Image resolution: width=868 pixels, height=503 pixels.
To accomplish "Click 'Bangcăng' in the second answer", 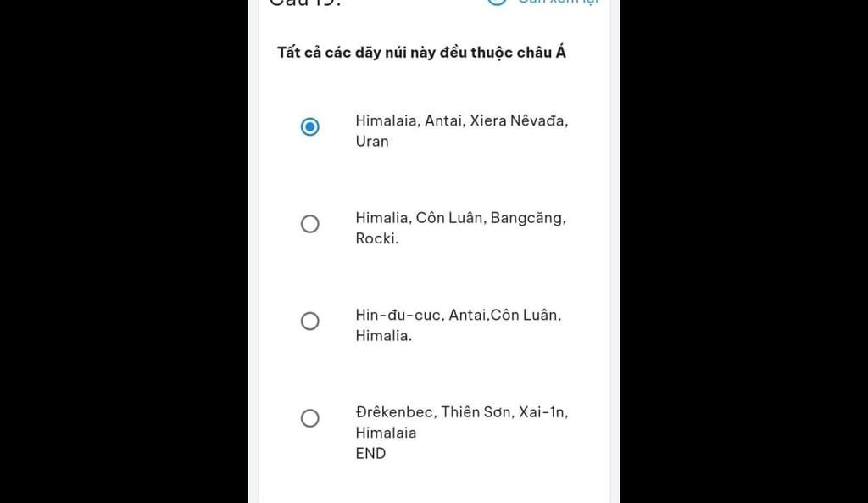I will [526, 218].
